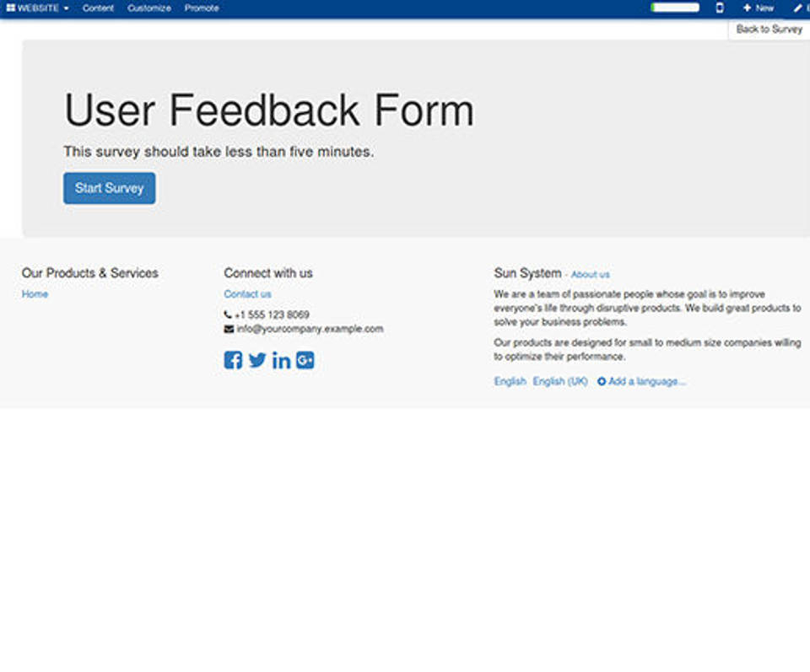The width and height of the screenshot is (810, 672).
Task: Open the LinkedIn social icon
Action: (x=282, y=361)
